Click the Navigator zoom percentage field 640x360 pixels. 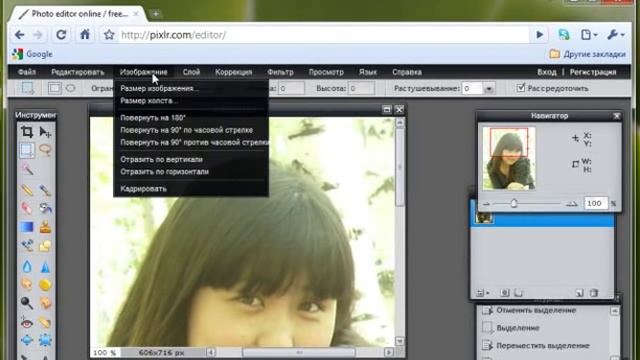click(595, 203)
